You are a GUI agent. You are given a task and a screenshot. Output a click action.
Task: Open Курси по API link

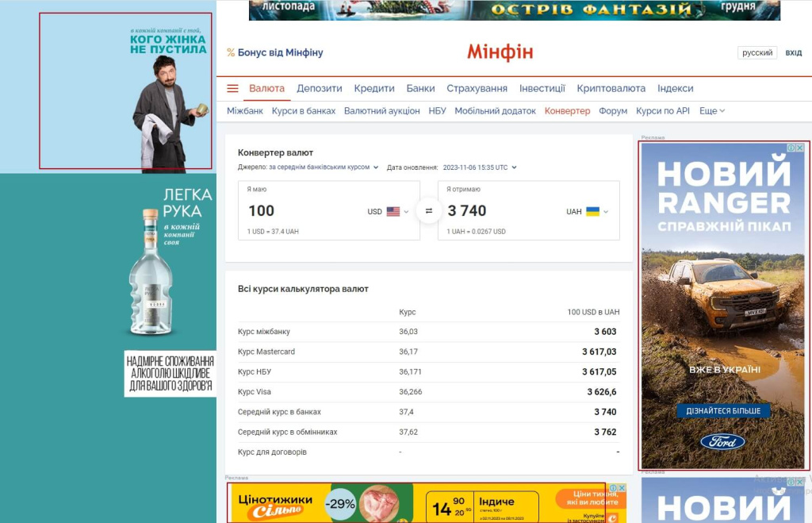pyautogui.click(x=663, y=111)
